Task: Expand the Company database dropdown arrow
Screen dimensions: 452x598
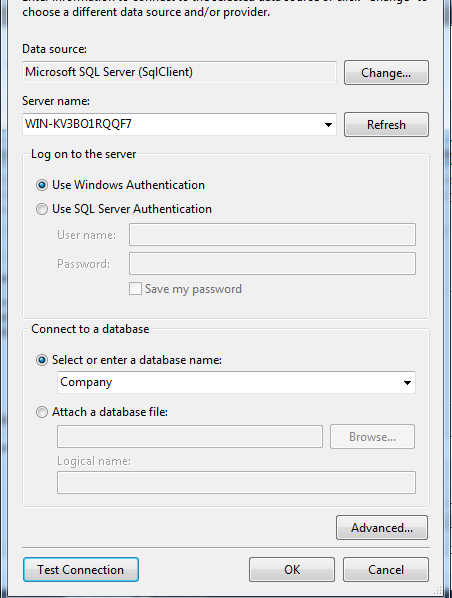Action: click(407, 383)
